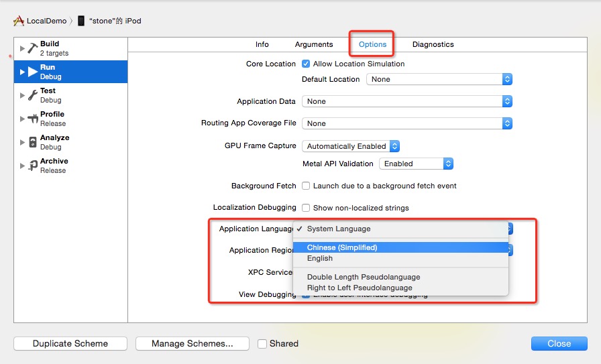Choose Right to Left Pseudolanguage option
The height and width of the screenshot is (364, 601).
click(400, 288)
